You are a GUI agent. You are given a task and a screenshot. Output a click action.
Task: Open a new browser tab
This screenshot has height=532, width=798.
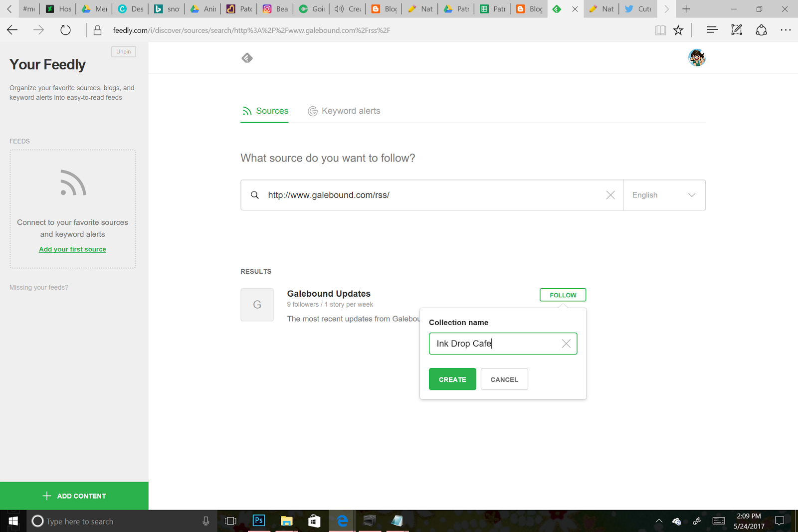[x=686, y=9]
